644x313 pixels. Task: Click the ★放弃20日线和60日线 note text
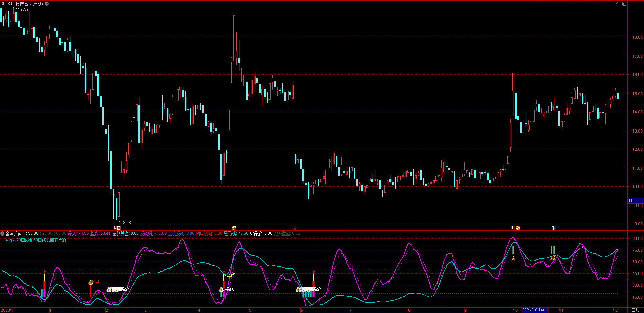coord(36,240)
